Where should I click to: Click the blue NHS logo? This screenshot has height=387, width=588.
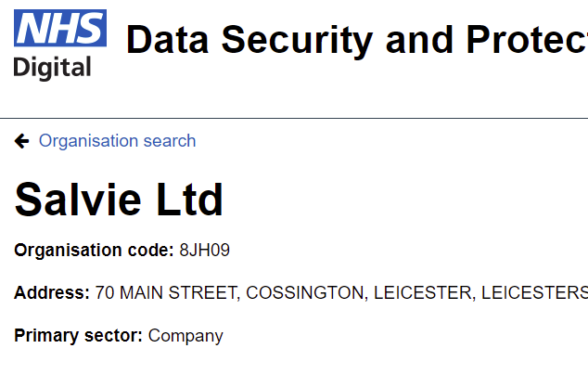(60, 28)
